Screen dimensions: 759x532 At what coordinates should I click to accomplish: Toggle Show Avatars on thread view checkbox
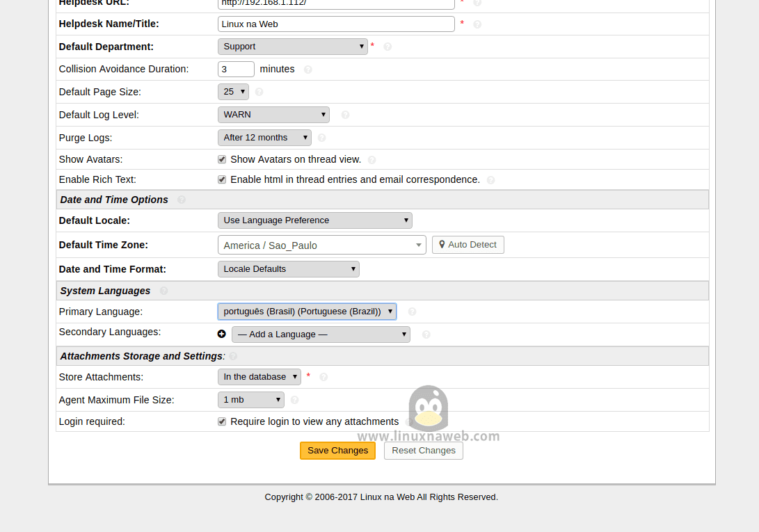222,159
